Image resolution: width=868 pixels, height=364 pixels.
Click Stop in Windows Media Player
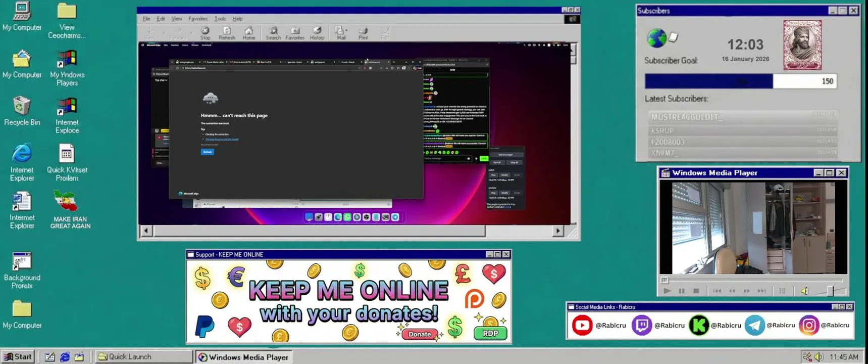696,291
